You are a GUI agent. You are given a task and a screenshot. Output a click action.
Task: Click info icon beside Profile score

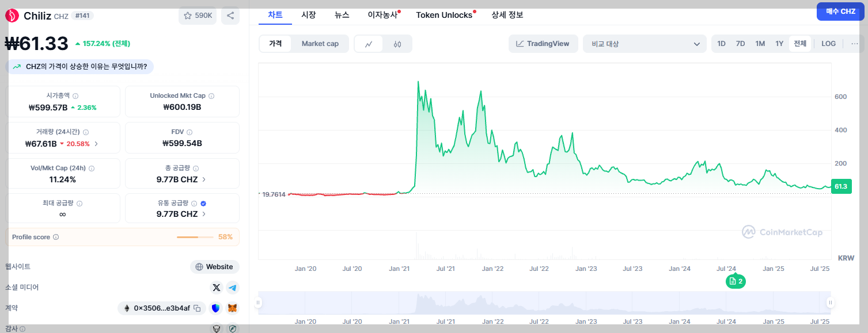click(56, 237)
